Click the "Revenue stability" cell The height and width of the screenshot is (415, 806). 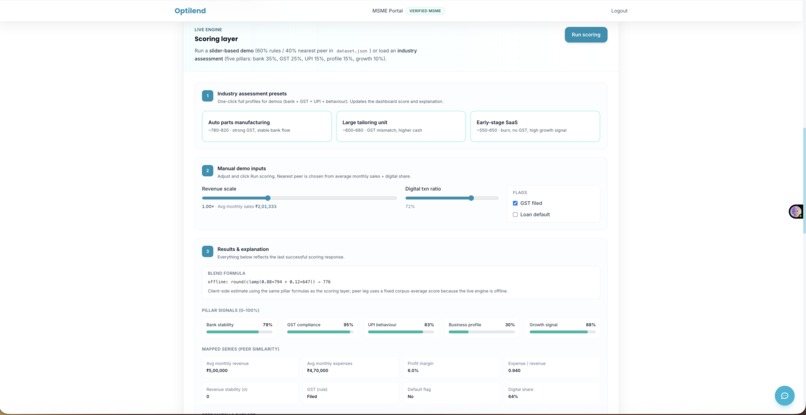coord(250,393)
